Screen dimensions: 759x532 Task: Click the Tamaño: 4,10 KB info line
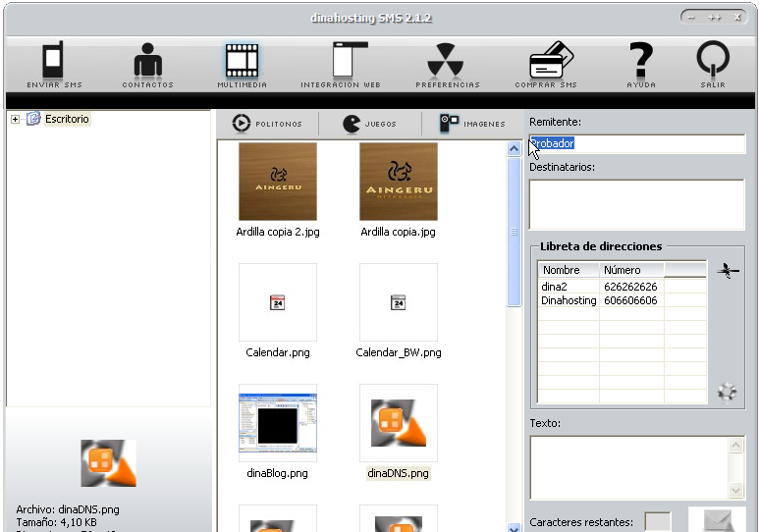click(x=56, y=522)
